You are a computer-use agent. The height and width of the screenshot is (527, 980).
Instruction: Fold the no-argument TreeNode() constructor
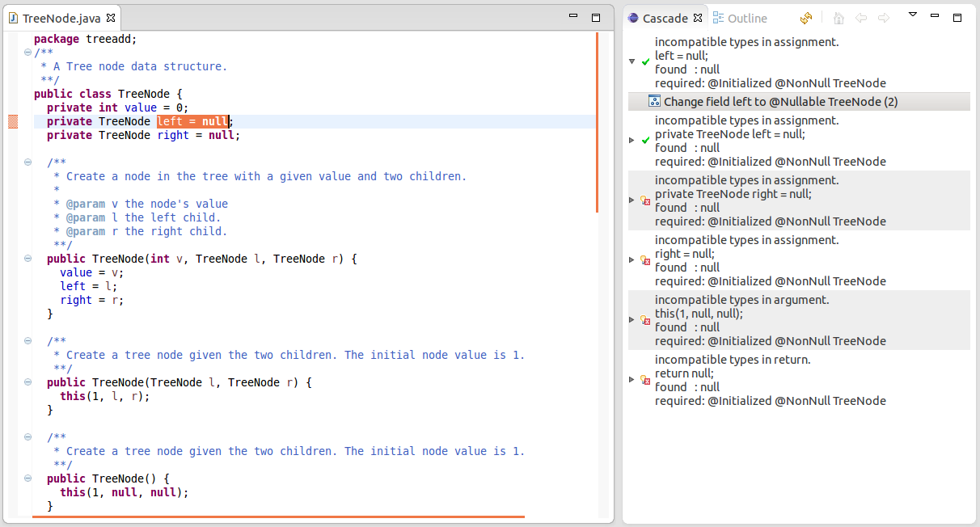pos(27,479)
